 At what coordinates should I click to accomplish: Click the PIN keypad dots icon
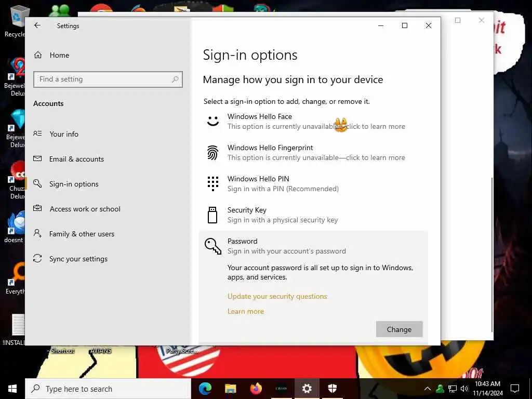212,183
